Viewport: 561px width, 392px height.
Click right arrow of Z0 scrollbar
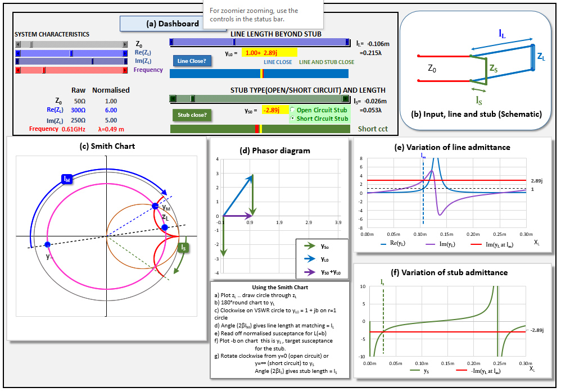click(x=125, y=44)
